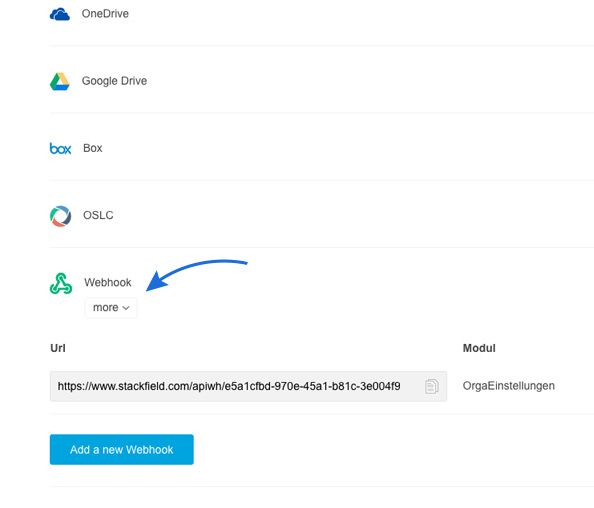Open the Box integration label
Screen dimensions: 594x508
click(x=93, y=148)
